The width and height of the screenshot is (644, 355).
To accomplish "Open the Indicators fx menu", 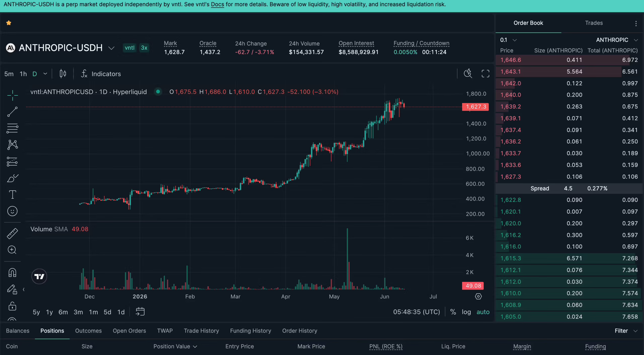I will click(x=101, y=74).
